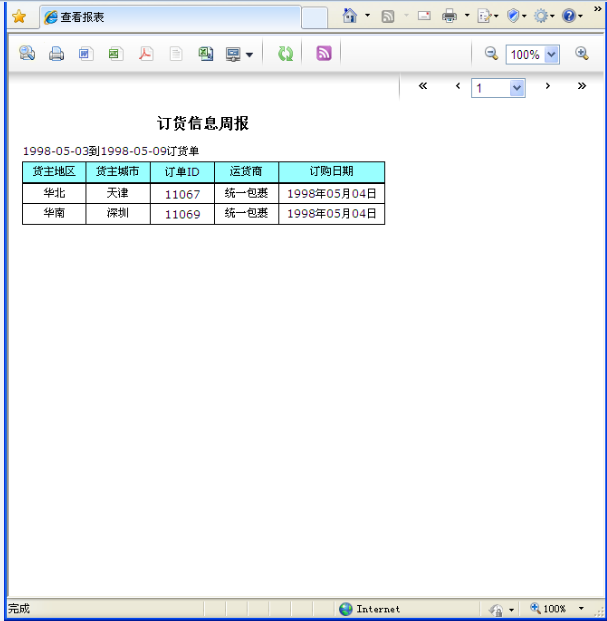
Task: Zoom out the report with minus magnifier
Action: pos(491,53)
